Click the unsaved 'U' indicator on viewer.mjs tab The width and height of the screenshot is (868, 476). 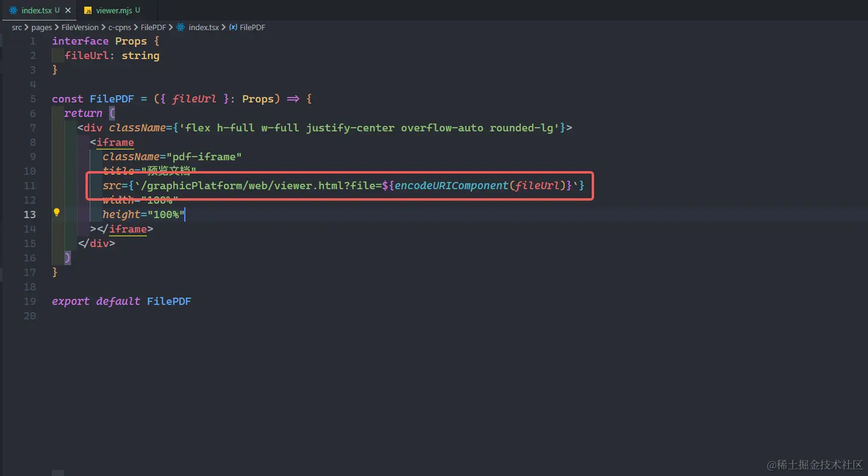(x=137, y=10)
